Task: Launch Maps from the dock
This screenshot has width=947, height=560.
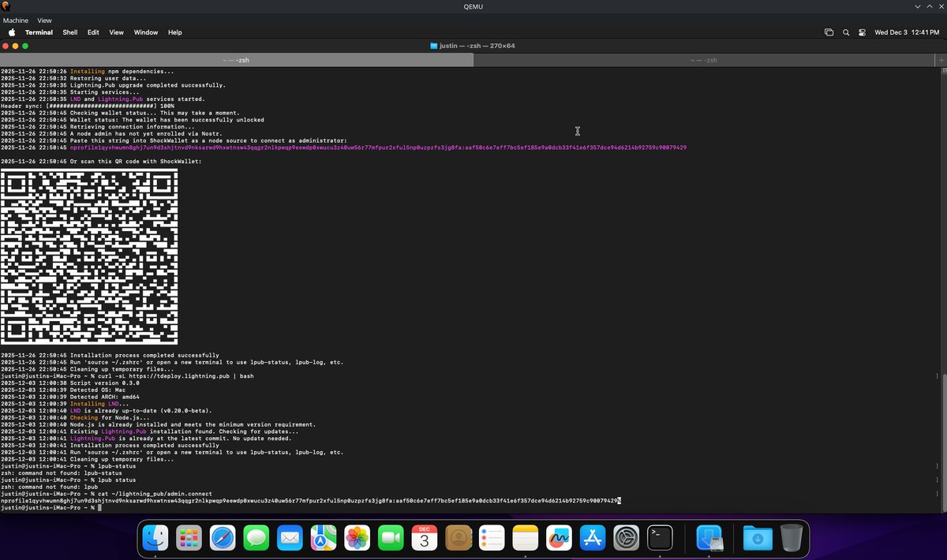Action: coord(324,539)
